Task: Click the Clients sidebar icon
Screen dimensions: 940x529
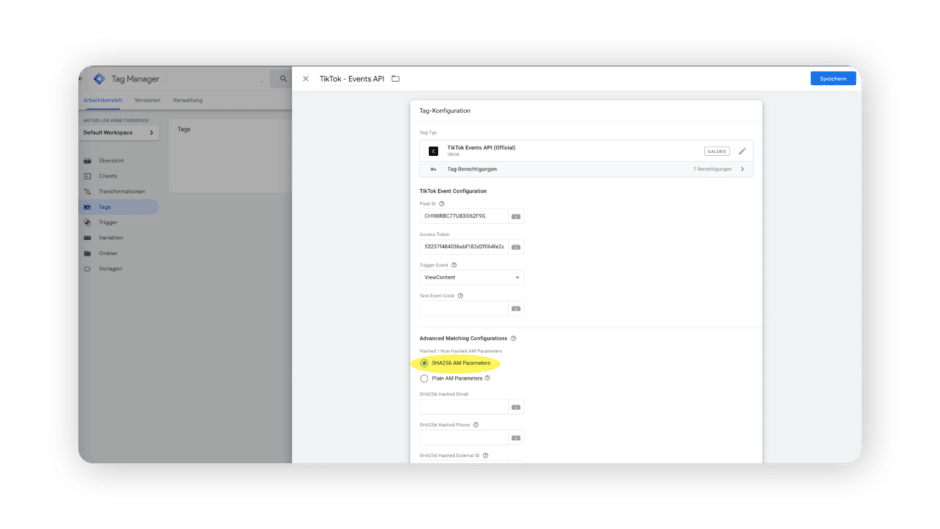Action: point(88,176)
